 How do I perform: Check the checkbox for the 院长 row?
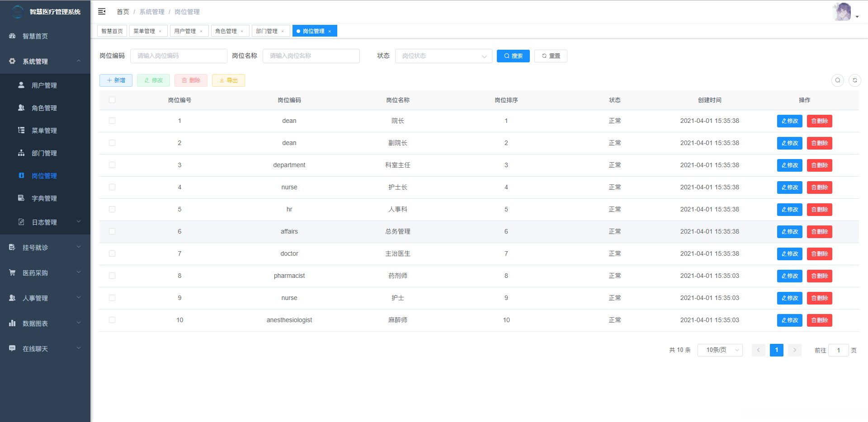point(112,121)
